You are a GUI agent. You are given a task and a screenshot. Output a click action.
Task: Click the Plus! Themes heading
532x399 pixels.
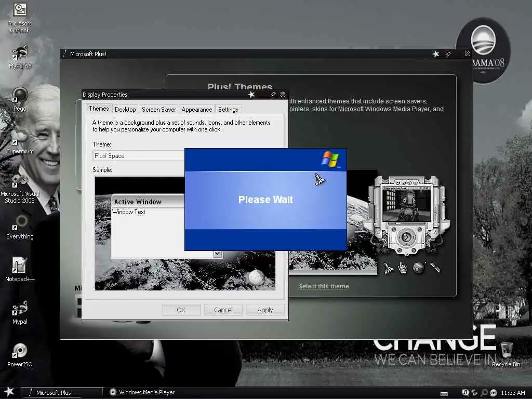[x=240, y=87]
